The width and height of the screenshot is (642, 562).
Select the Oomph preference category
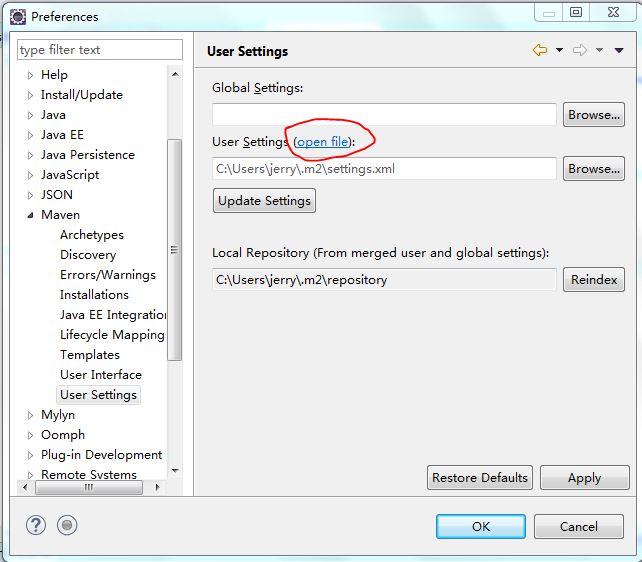pyautogui.click(x=63, y=435)
